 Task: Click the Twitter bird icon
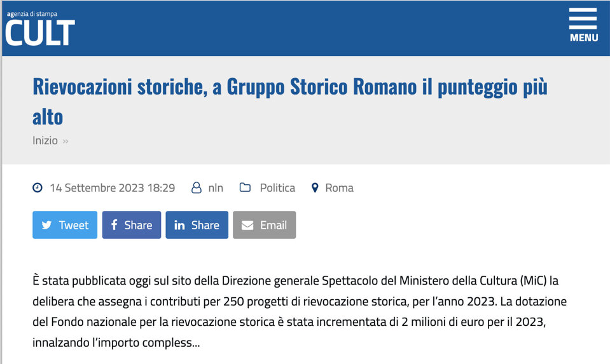point(46,225)
